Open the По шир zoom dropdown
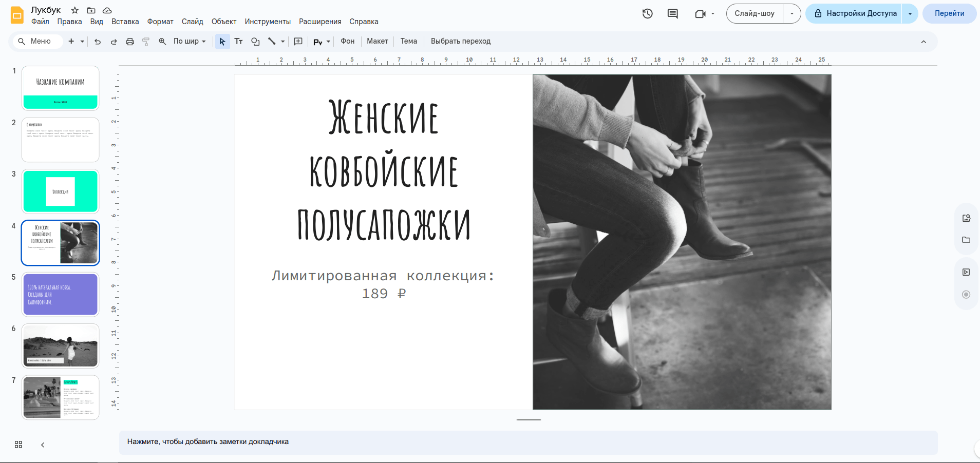This screenshot has height=463, width=980. [x=189, y=42]
